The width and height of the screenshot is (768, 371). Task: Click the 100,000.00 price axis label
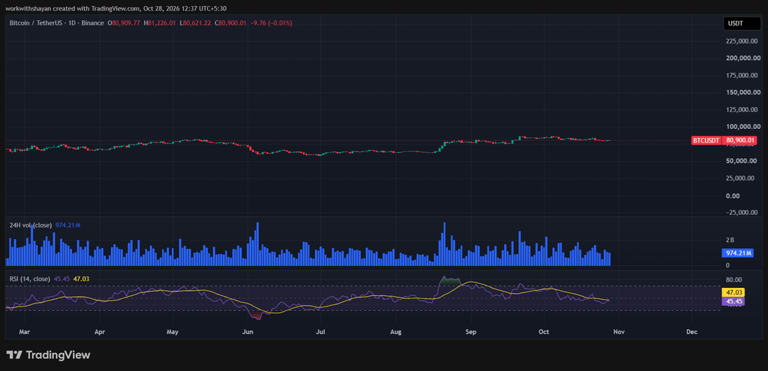coord(743,127)
